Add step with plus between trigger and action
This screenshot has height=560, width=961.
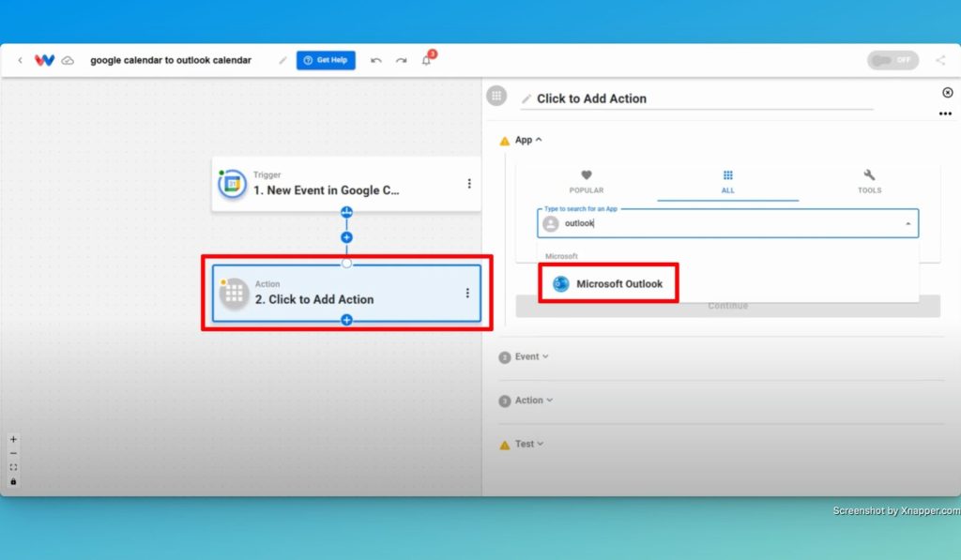pyautogui.click(x=346, y=237)
